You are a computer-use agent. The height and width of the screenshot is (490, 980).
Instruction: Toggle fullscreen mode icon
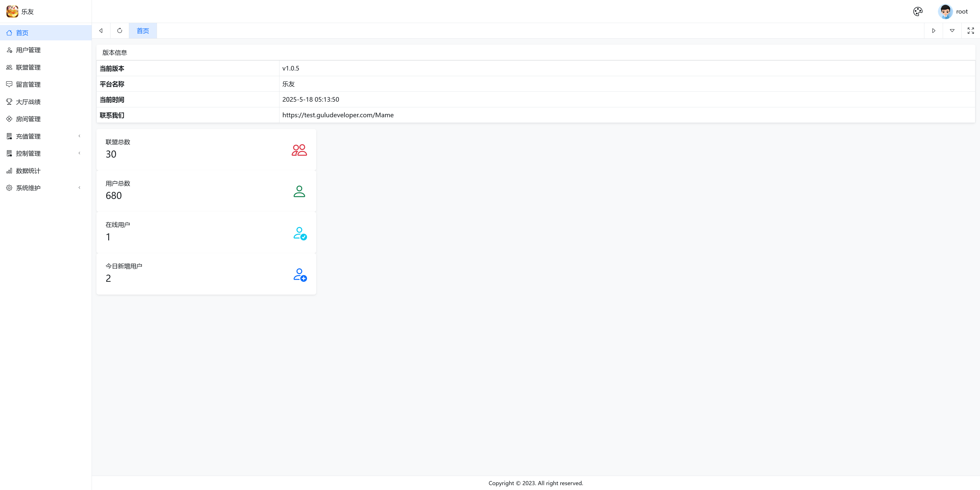(971, 30)
